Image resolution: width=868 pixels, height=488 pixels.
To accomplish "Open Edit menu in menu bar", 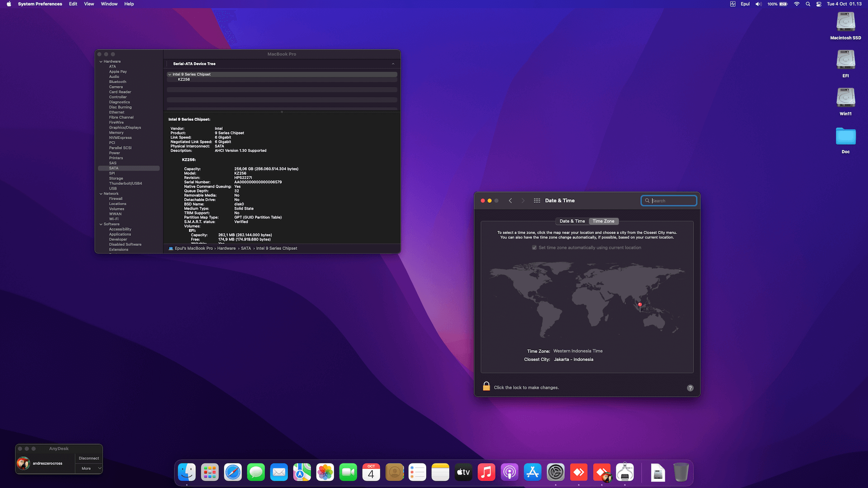I will [73, 4].
